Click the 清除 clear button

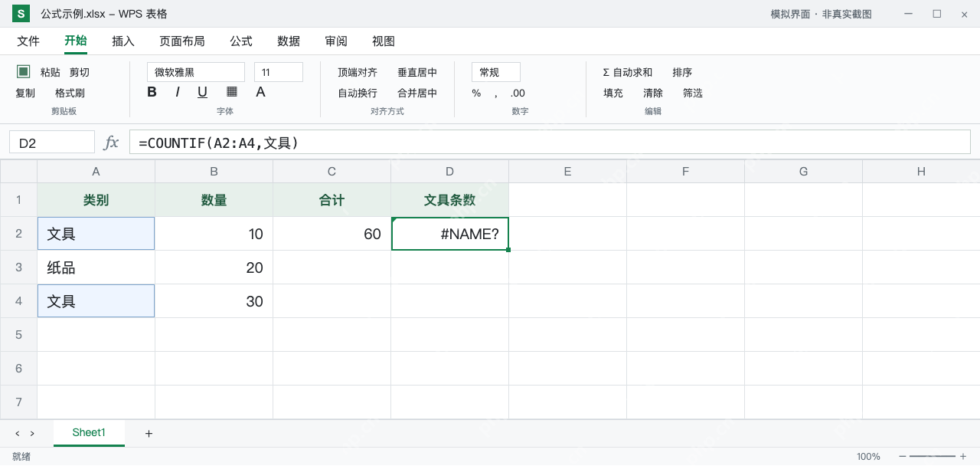click(x=653, y=94)
